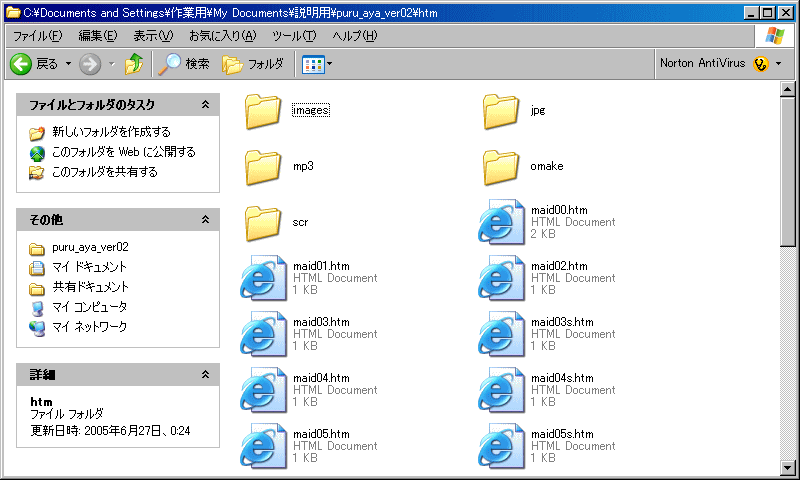
Task: Open the Forward button history dropdown
Action: pyautogui.click(x=112, y=64)
